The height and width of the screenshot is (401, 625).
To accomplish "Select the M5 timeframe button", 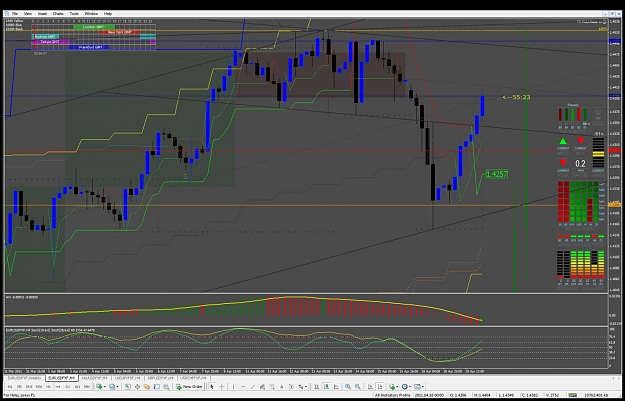I will click(19, 387).
